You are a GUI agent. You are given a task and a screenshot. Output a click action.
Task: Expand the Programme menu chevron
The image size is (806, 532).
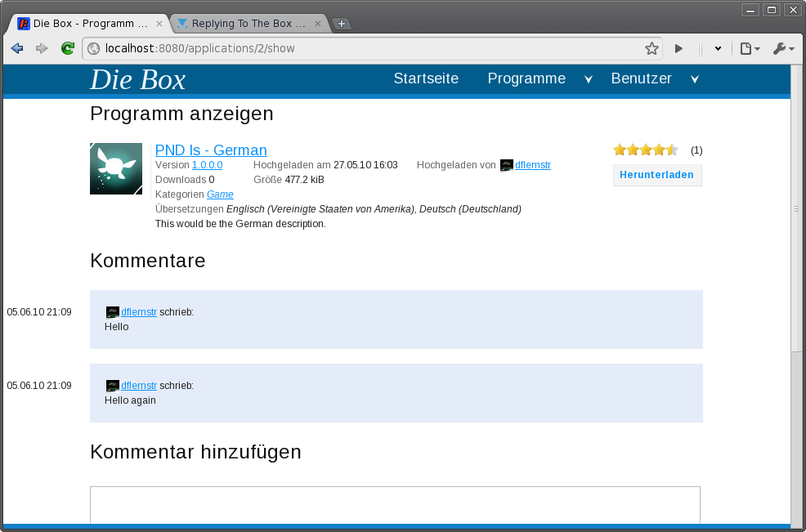588,79
